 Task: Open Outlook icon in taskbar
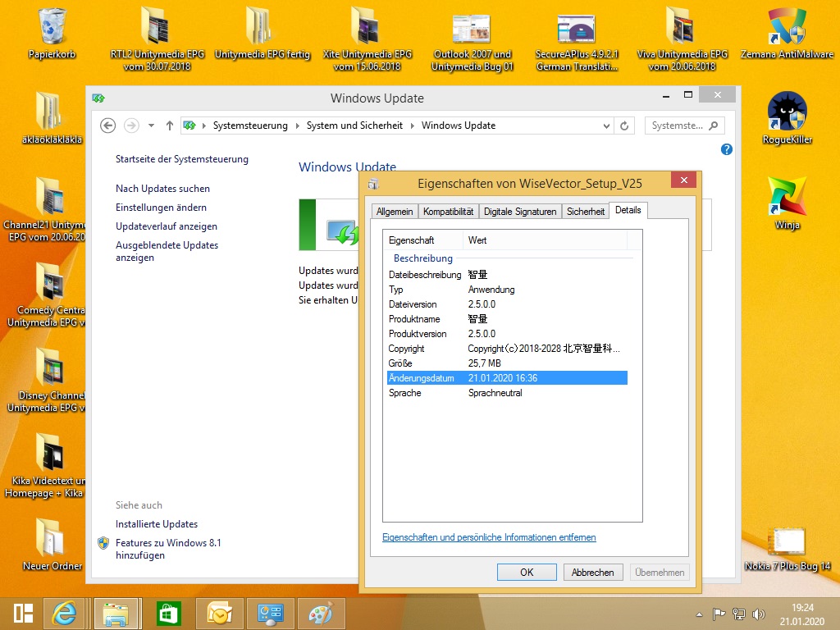point(220,614)
